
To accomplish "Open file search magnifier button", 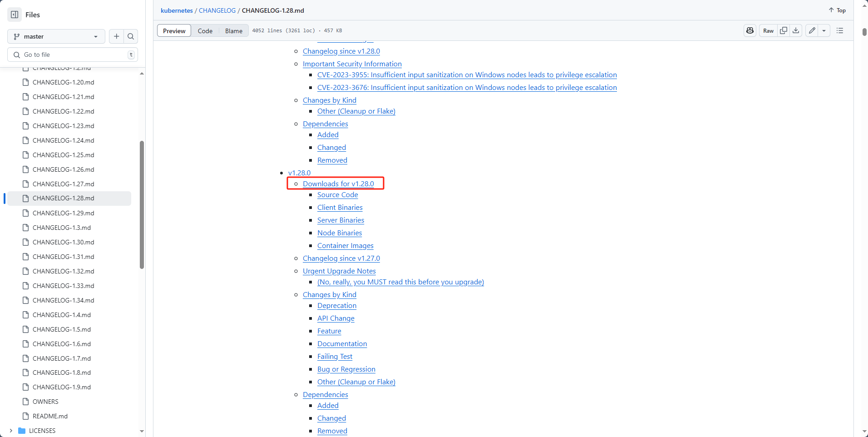I will tap(131, 36).
